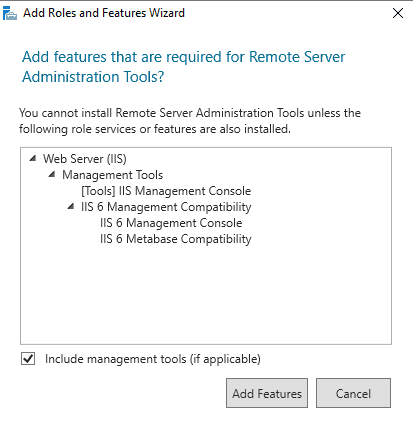The width and height of the screenshot is (413, 434).
Task: Click the dialog heading about Remote Server Administration Tools
Action: (183, 67)
